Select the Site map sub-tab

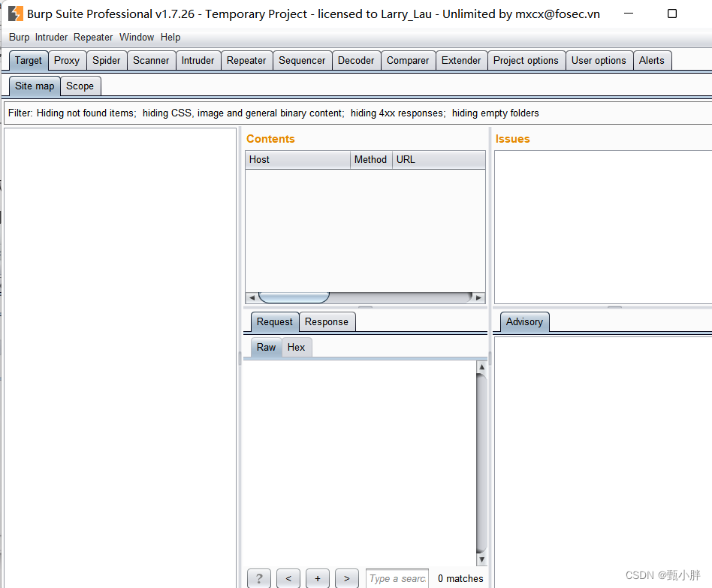(x=35, y=86)
